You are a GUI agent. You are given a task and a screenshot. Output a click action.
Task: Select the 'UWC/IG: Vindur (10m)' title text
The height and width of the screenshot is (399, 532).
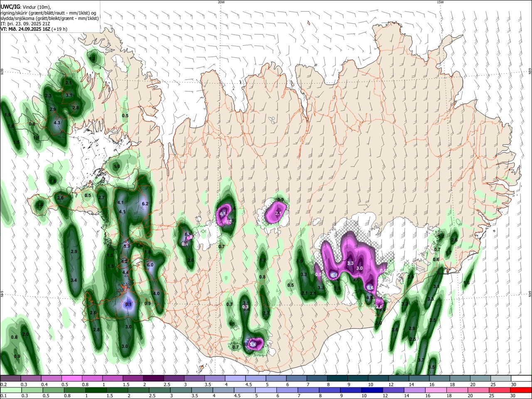tap(25, 7)
